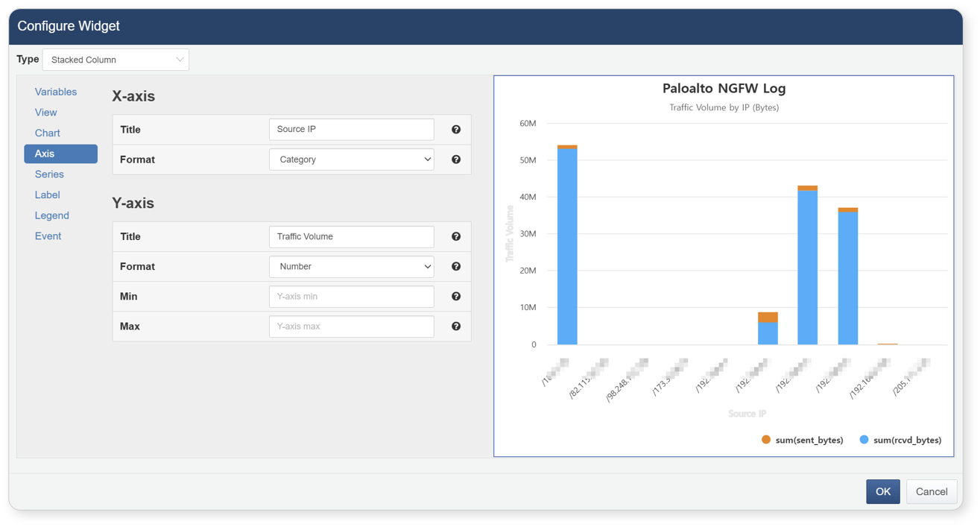Toggle sum(rcvd_bytes) blue legend marker
This screenshot has width=980, height=527.
[864, 440]
